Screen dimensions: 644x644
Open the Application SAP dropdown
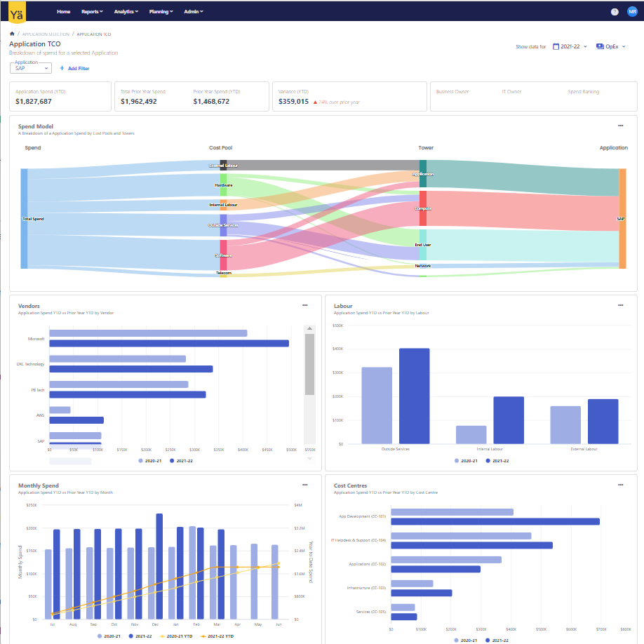click(x=32, y=68)
